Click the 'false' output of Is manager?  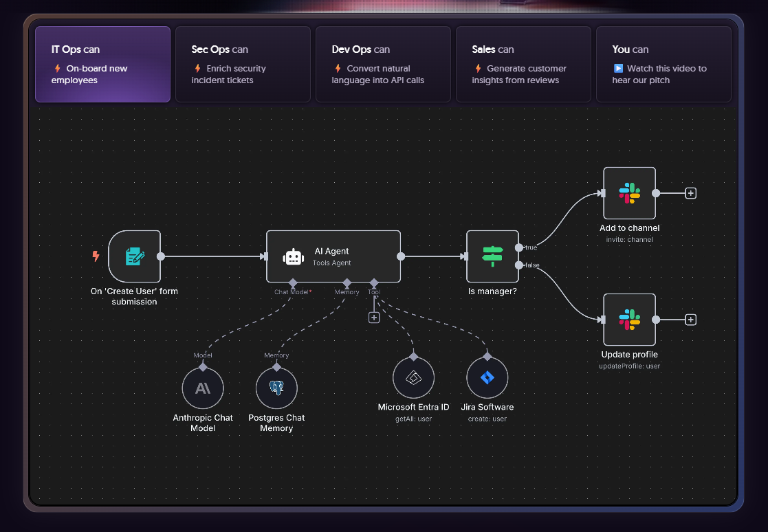519,265
